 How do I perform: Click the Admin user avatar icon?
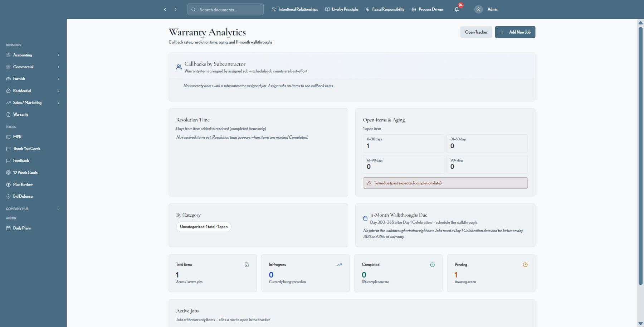478,9
